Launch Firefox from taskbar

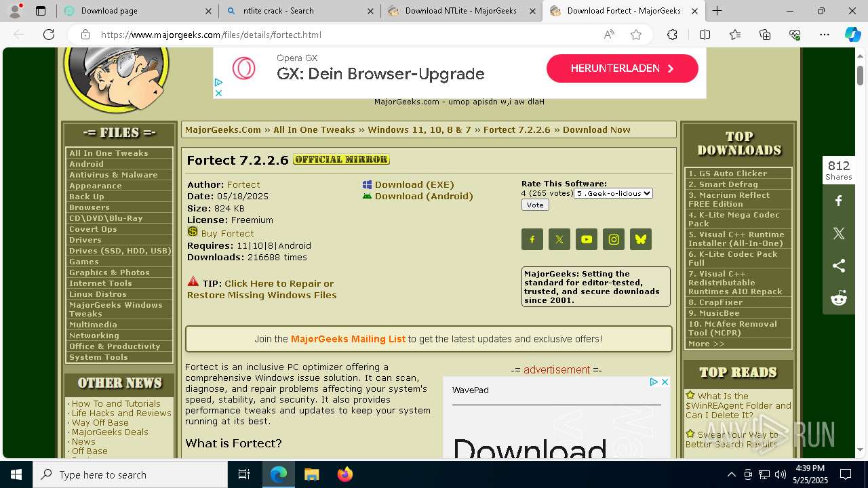tap(344, 474)
